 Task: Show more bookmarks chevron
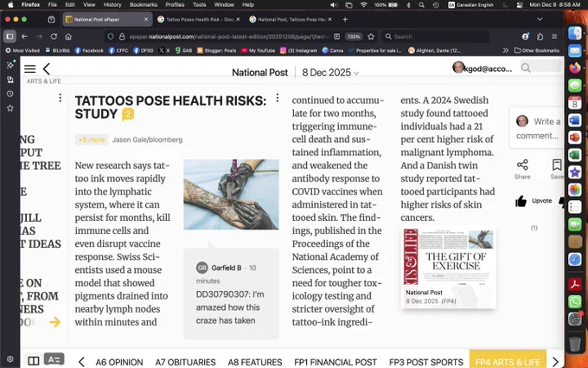[506, 50]
